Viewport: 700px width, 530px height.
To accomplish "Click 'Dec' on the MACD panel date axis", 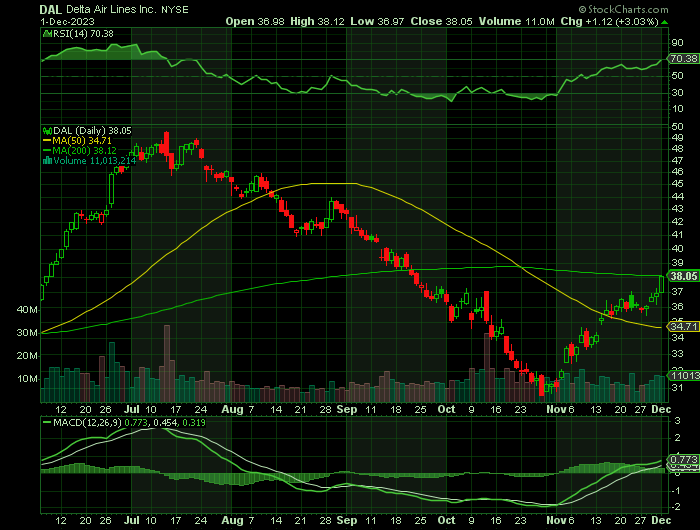I will pyautogui.click(x=661, y=520).
